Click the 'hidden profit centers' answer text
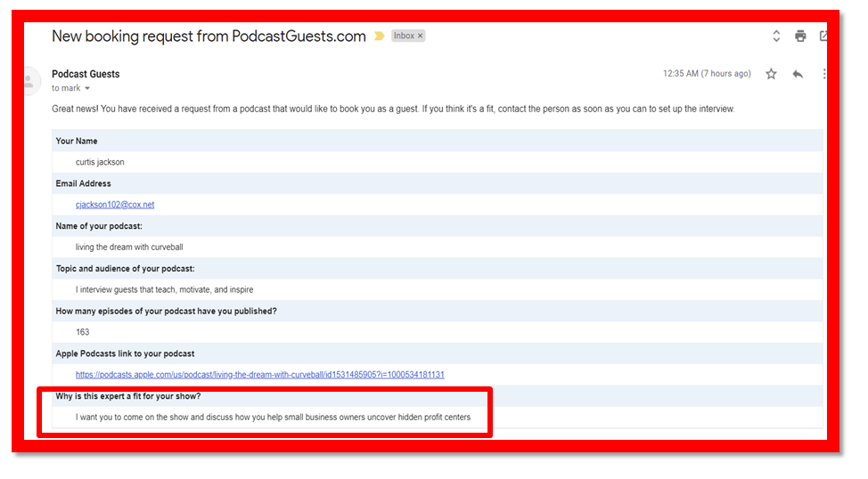 click(x=273, y=418)
